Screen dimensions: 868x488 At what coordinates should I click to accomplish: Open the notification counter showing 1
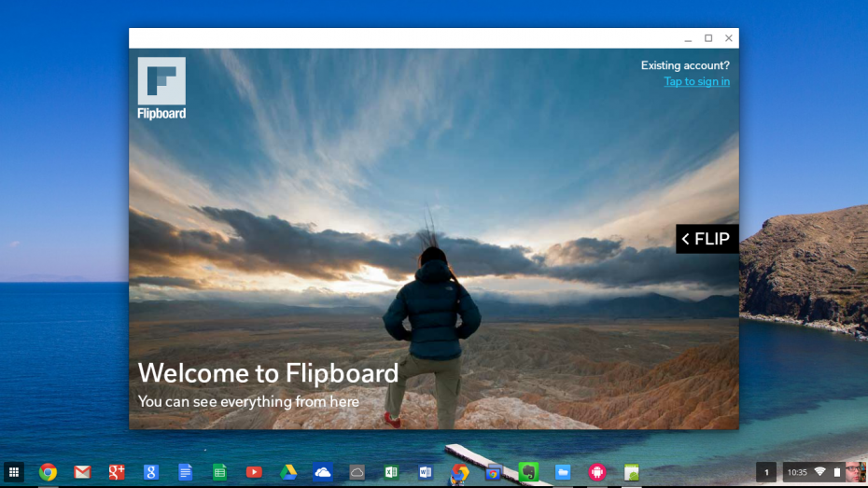(766, 472)
